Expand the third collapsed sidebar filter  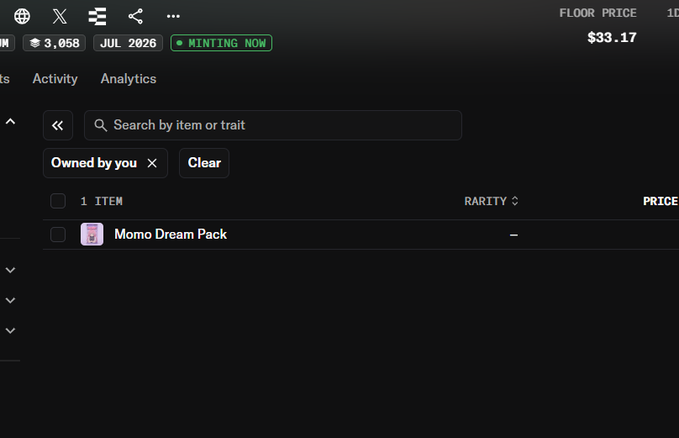(10, 331)
